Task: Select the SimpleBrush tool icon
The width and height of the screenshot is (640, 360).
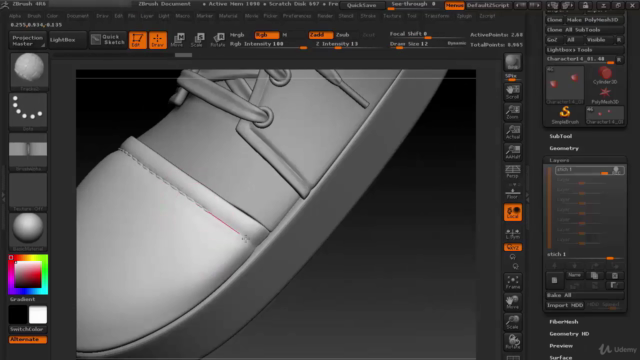Action: [565, 115]
